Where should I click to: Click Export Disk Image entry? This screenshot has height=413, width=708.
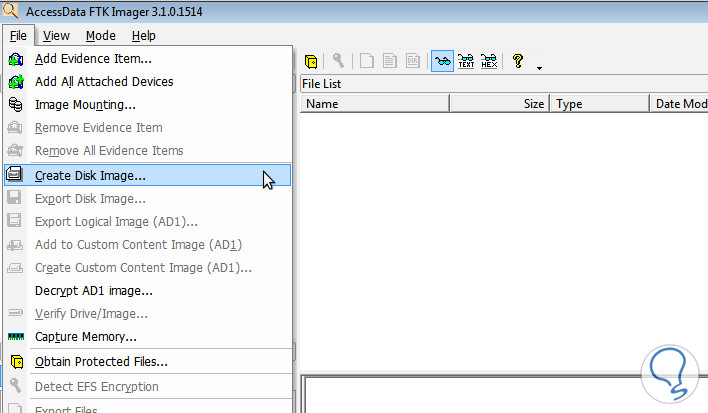[x=148, y=199]
